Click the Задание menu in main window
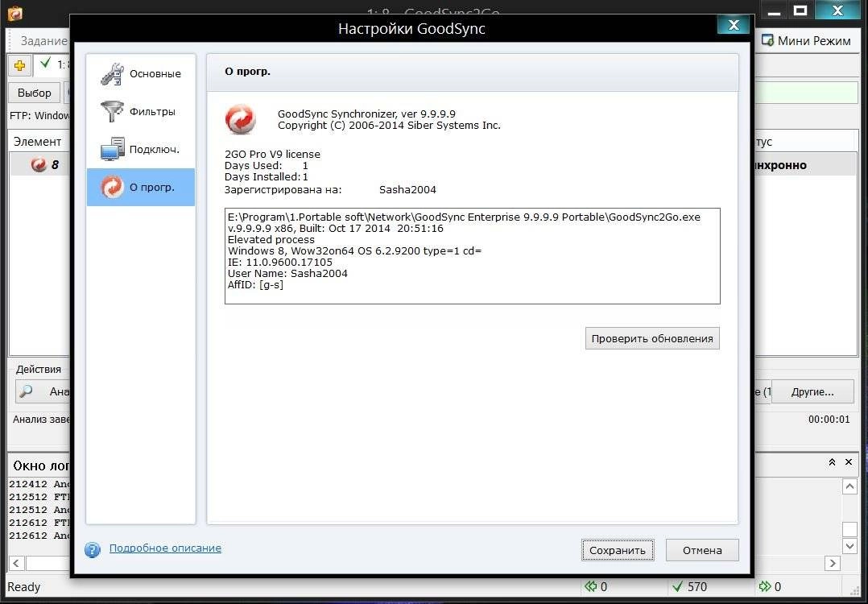This screenshot has width=868, height=604. 43,41
